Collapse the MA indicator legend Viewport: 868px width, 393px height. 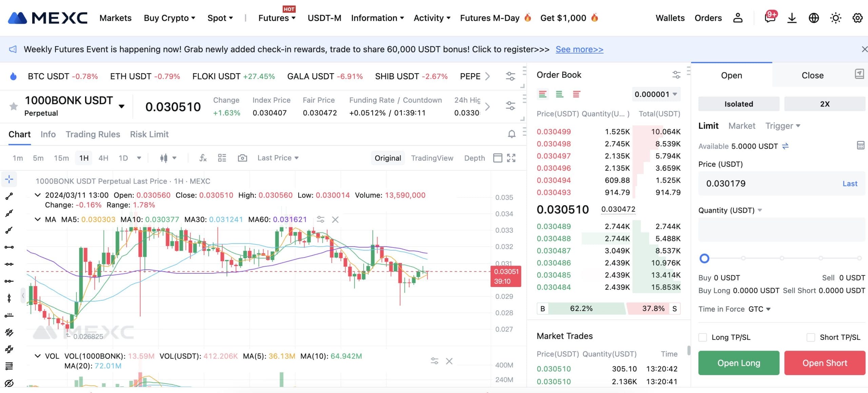(38, 220)
